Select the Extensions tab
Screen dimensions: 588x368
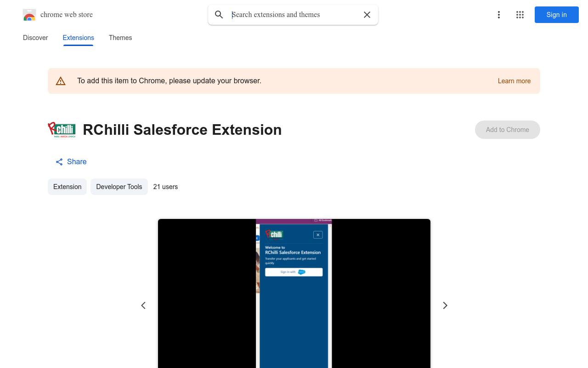[x=78, y=38]
